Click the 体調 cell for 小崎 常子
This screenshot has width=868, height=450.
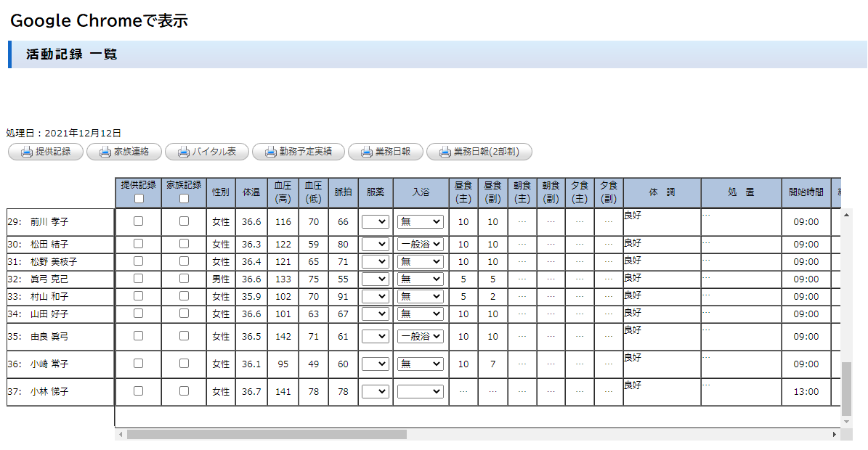coord(661,364)
